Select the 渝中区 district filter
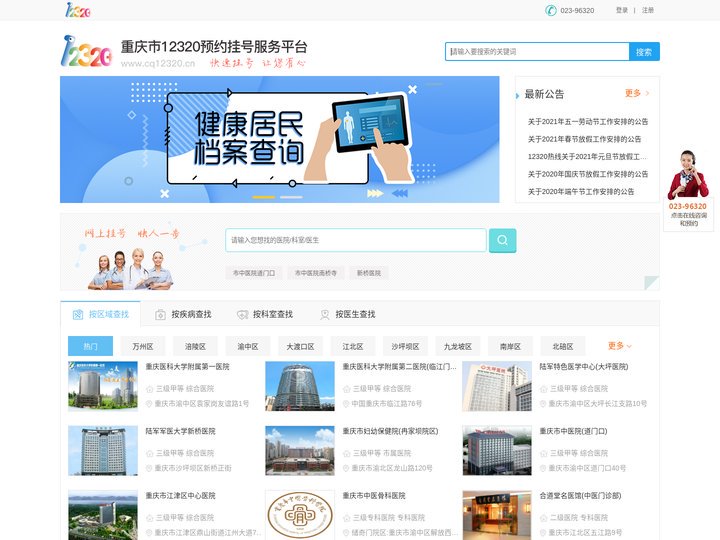 point(248,346)
